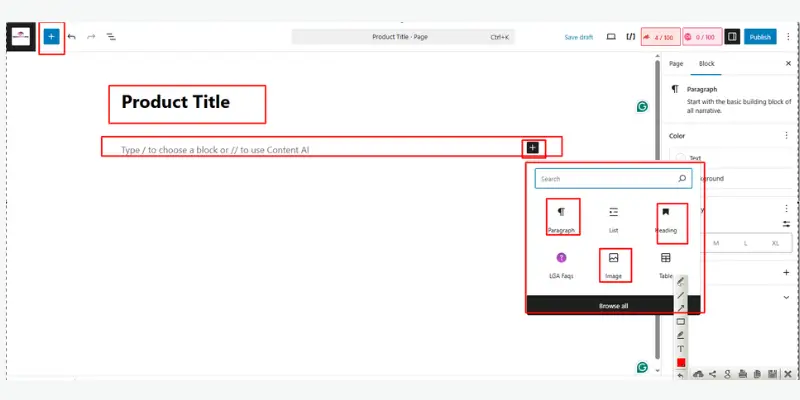Viewport: 800px width, 400px height.
Task: Close the screenshot capture tool
Action: tap(788, 374)
